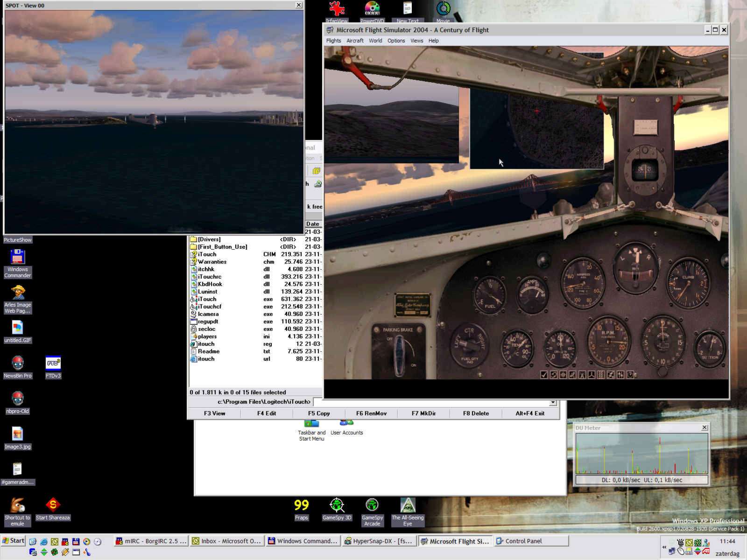Select Warranties chm file row
The width and height of the screenshot is (747, 560).
pyautogui.click(x=255, y=262)
